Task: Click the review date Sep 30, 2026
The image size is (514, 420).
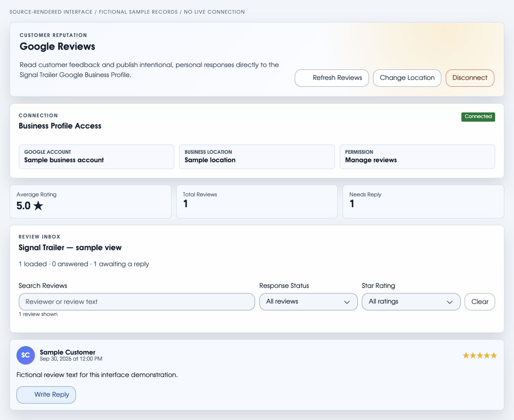Action: (71, 359)
